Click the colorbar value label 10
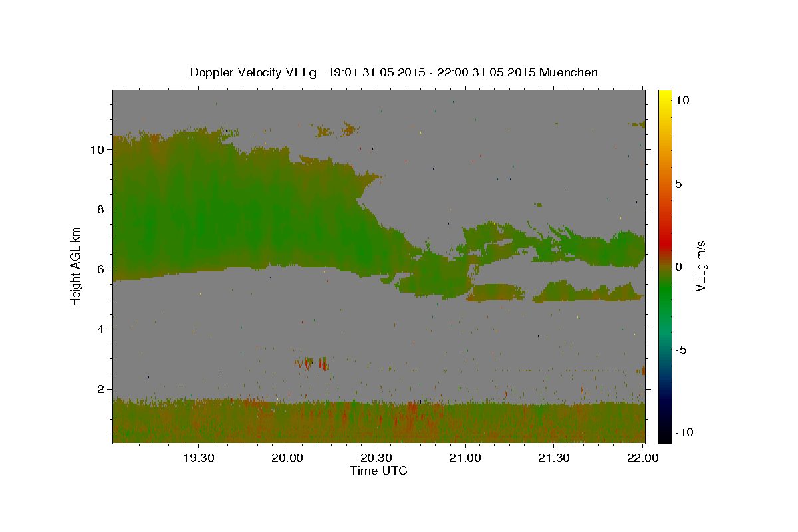The height and width of the screenshot is (532, 798). pos(682,100)
